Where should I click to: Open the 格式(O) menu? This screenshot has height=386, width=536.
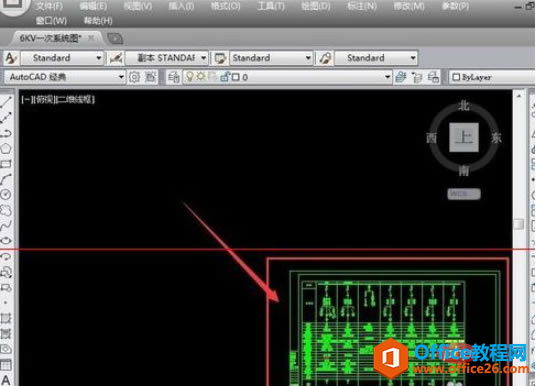tap(226, 6)
